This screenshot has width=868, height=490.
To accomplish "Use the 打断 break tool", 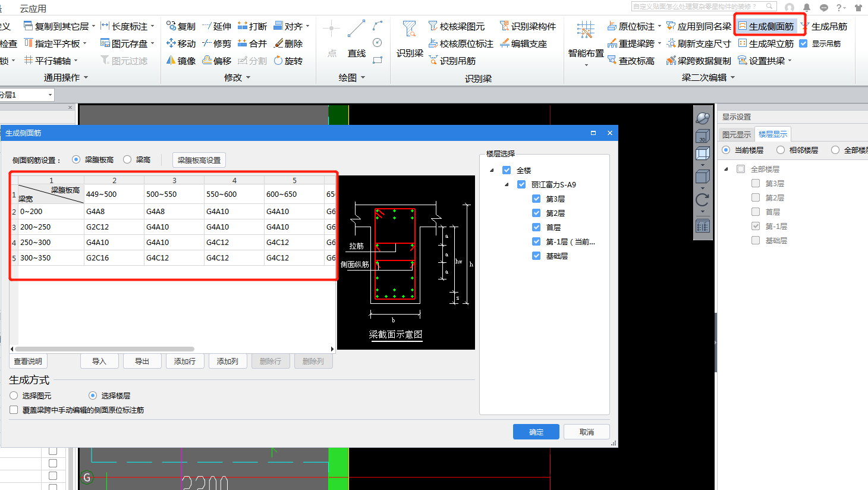I will pos(253,26).
